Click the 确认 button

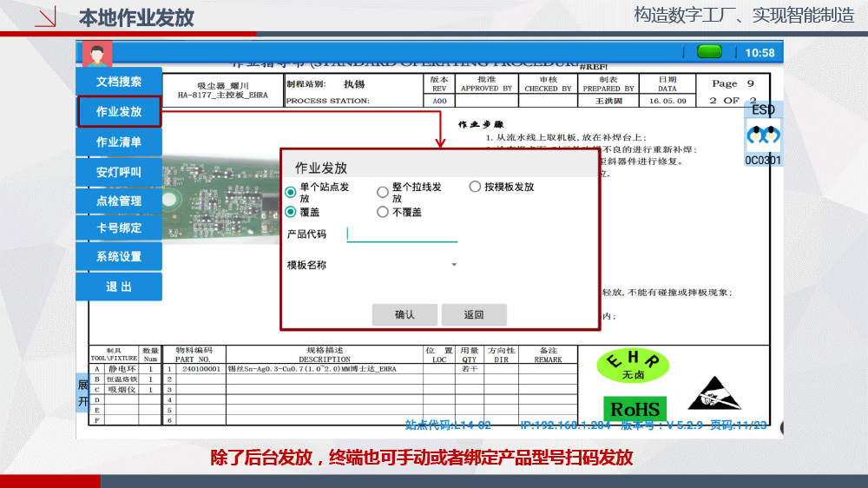coord(404,314)
